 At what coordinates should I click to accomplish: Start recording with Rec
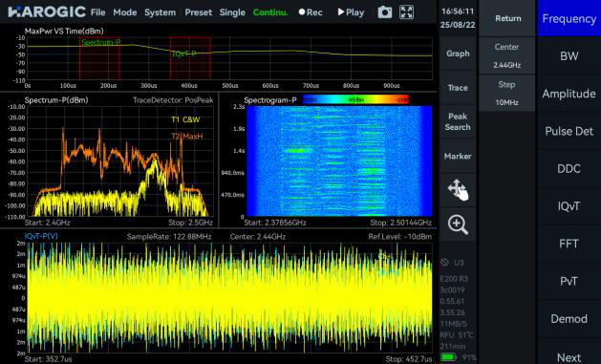coord(311,12)
